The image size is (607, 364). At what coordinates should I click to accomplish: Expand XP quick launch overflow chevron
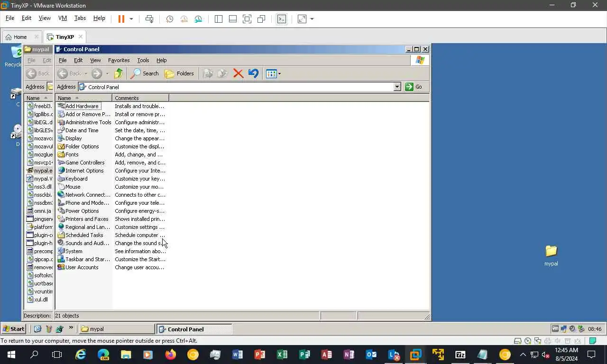pos(71,328)
